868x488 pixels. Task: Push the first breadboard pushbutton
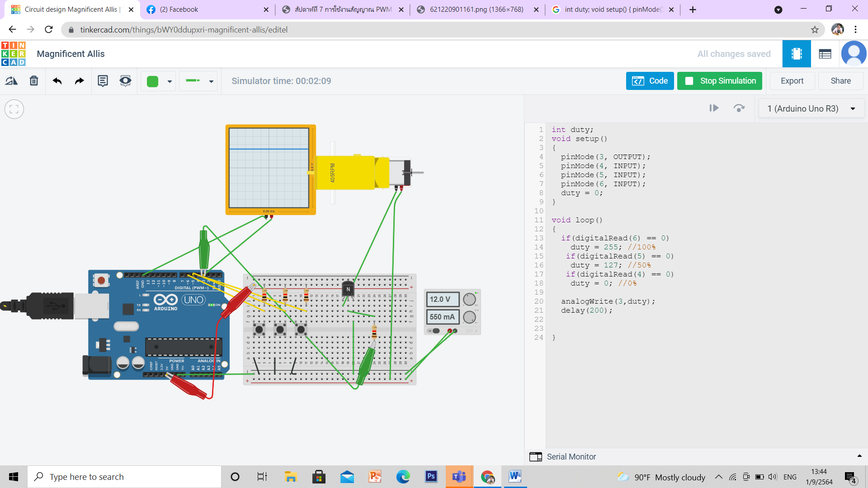(x=259, y=329)
